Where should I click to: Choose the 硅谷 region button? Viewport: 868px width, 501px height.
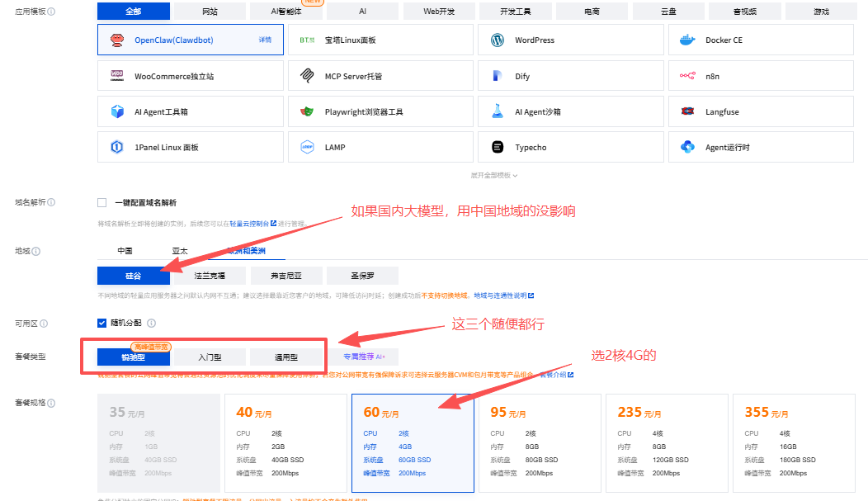134,276
